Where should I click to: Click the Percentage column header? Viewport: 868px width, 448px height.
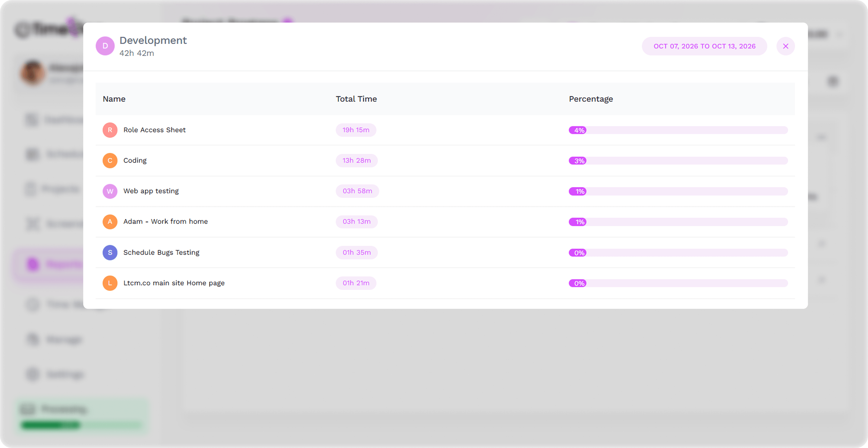pyautogui.click(x=591, y=99)
